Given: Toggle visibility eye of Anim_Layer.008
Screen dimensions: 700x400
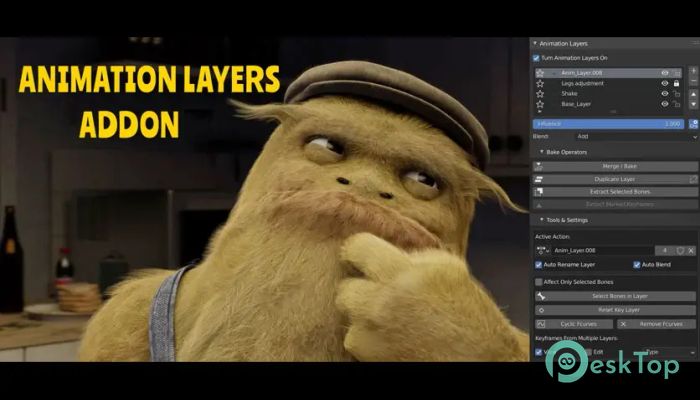Looking at the screenshot, I should click(x=665, y=73).
